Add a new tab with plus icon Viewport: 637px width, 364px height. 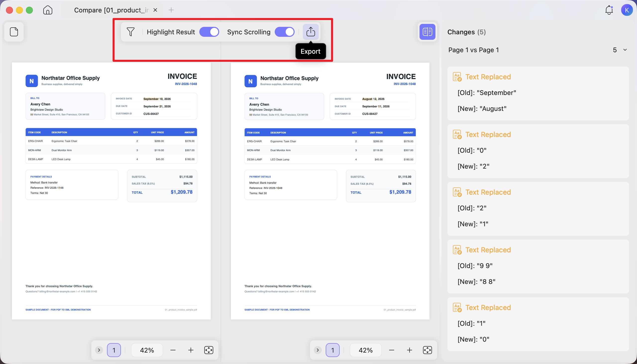[171, 10]
